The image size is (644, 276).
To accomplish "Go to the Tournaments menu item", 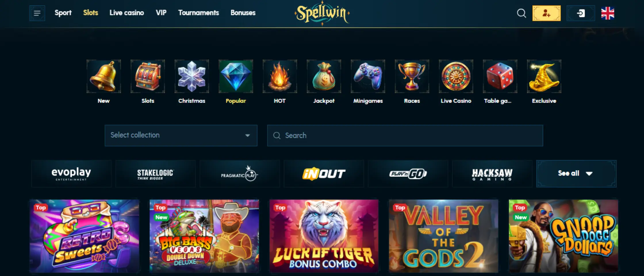I will pyautogui.click(x=198, y=13).
